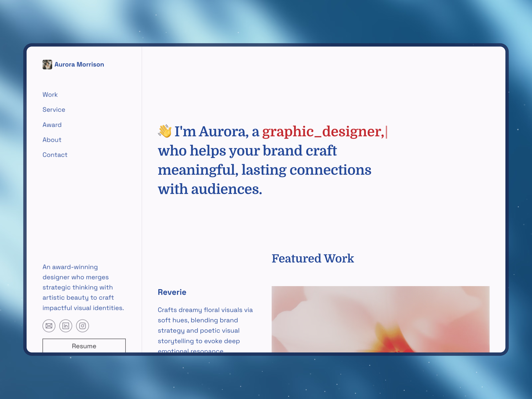Click the Featured Work heading
532x399 pixels.
[x=313, y=259]
